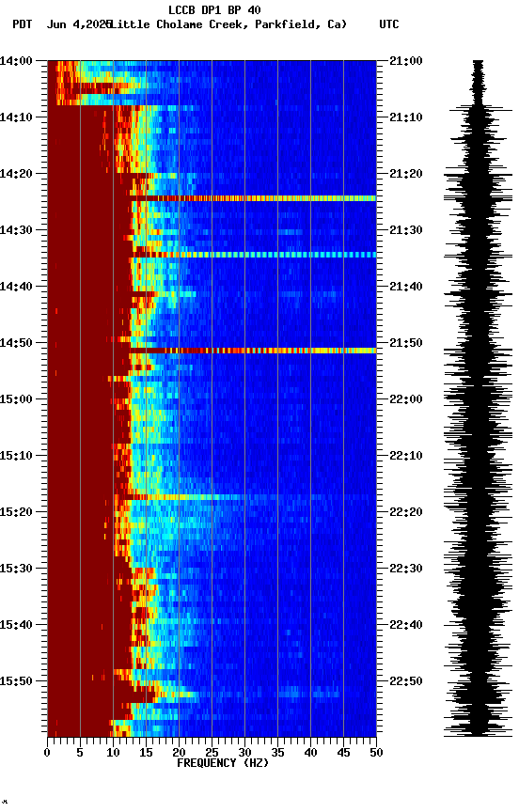Image resolution: width=519 pixels, height=812 pixels.
Task: Click the 14:20 PDT time label
Action: 16,174
